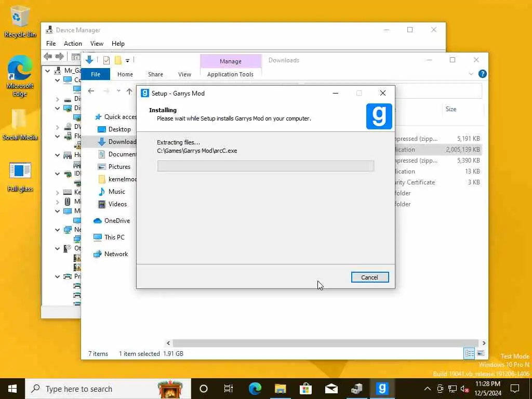Switch to the Home ribbon tab
Viewport: 532px width, 399px height.
(125, 74)
